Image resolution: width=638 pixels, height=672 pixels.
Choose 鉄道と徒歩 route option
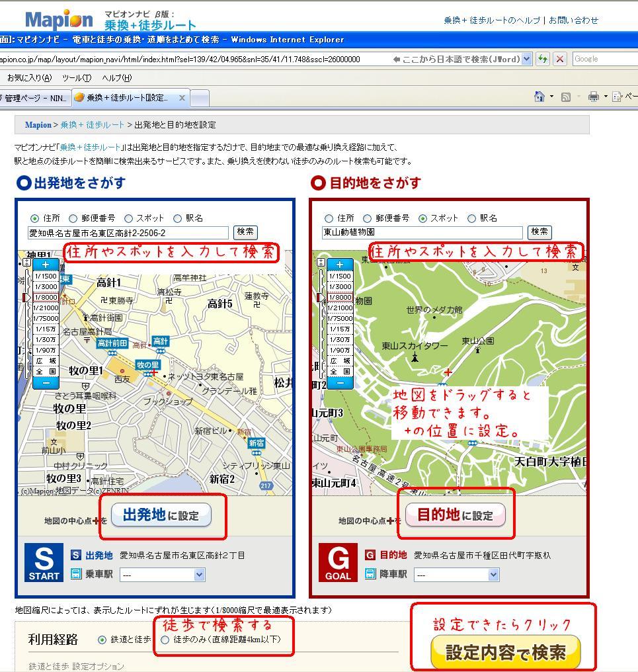coord(102,640)
